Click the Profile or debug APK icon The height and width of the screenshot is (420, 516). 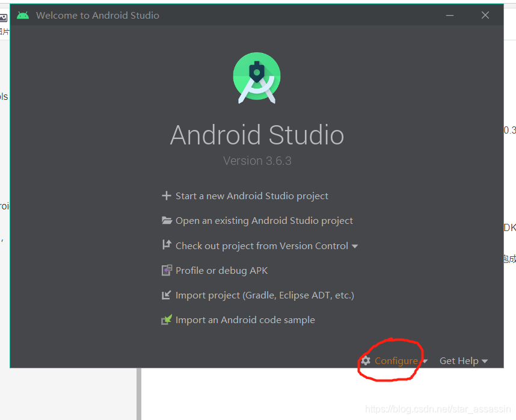167,270
